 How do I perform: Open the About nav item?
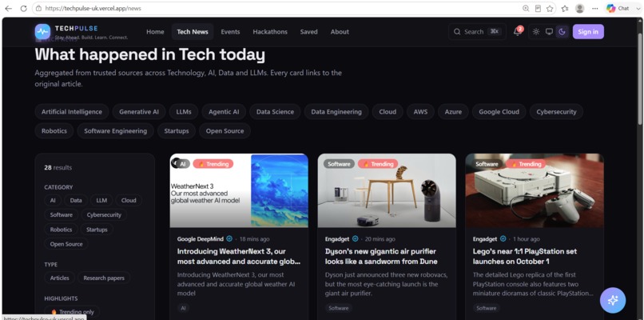tap(340, 32)
